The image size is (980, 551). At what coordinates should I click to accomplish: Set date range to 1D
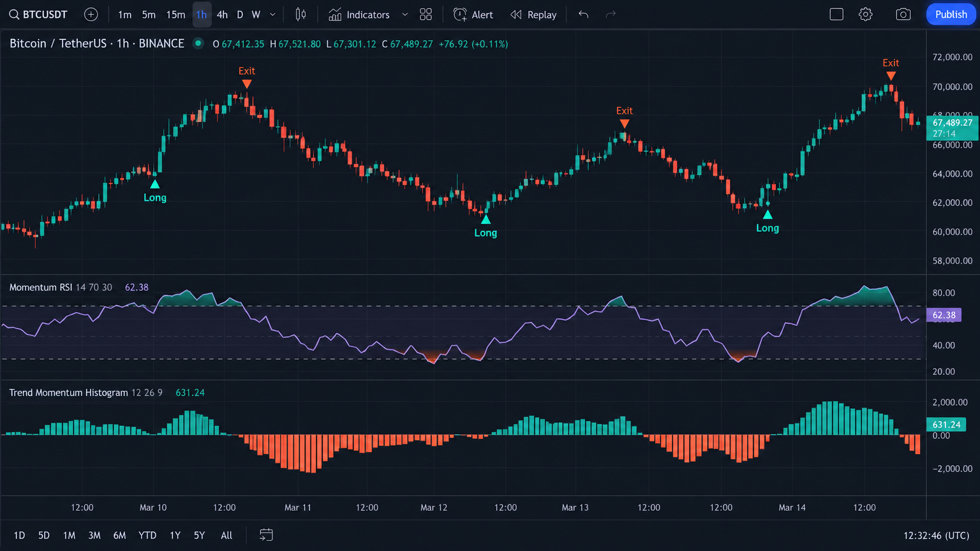pyautogui.click(x=19, y=535)
